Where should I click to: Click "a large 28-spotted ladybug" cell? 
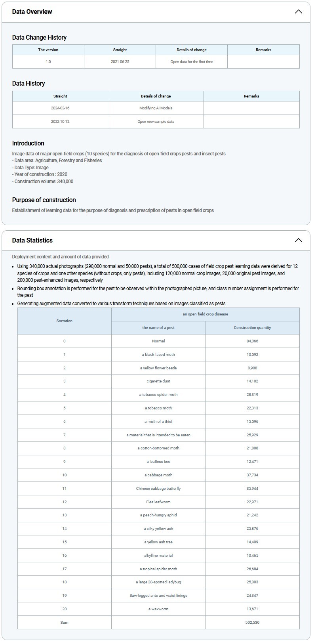pos(158,582)
